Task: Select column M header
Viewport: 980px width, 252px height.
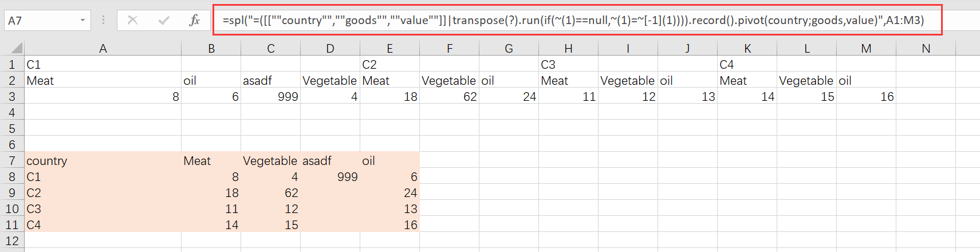Action: [866, 49]
